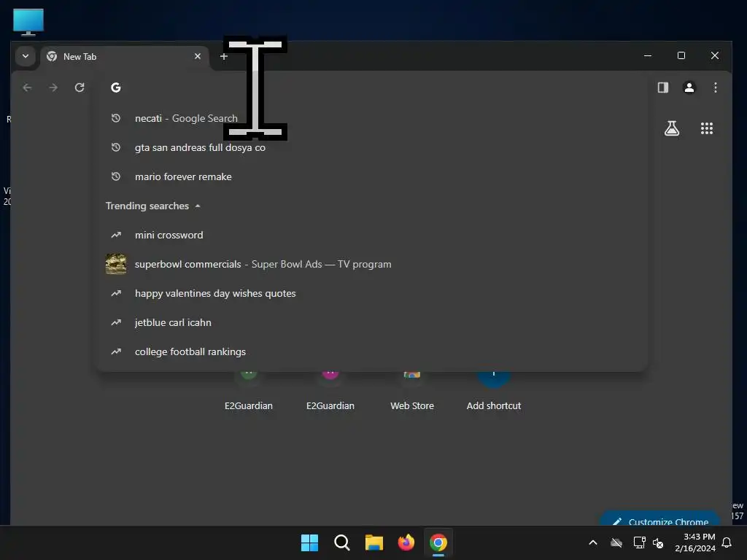747x560 pixels.
Task: Choose happy valentines day wishes quotes
Action: [371, 293]
